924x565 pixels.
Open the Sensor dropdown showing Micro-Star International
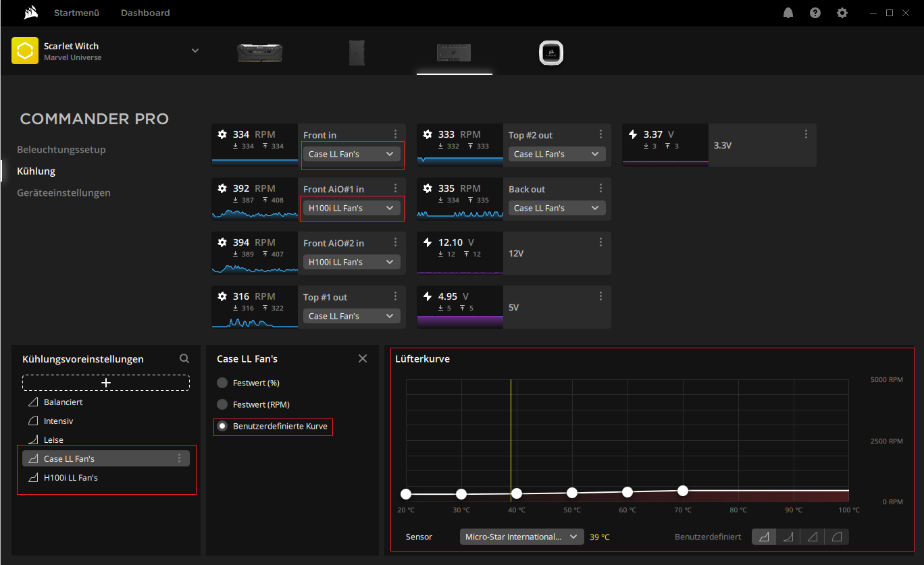pyautogui.click(x=522, y=537)
